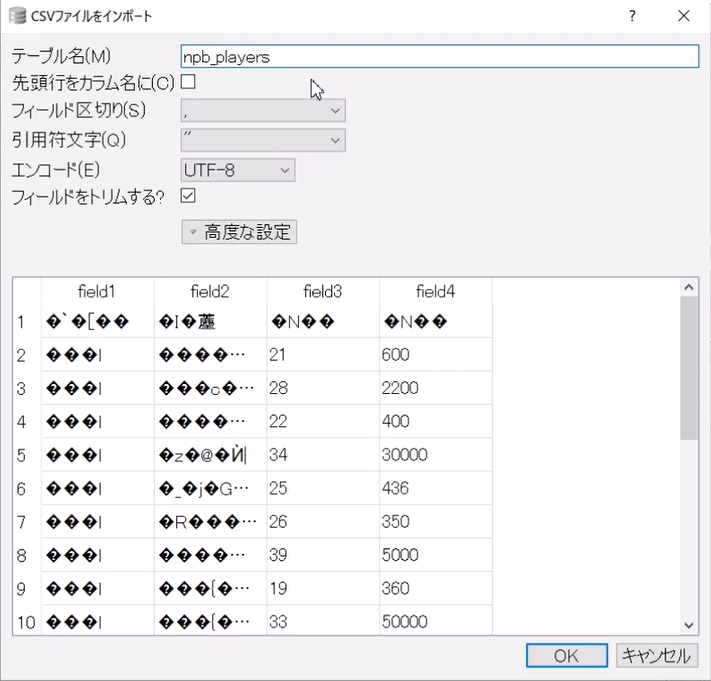Click preview scrollbar down arrow

coord(689,625)
